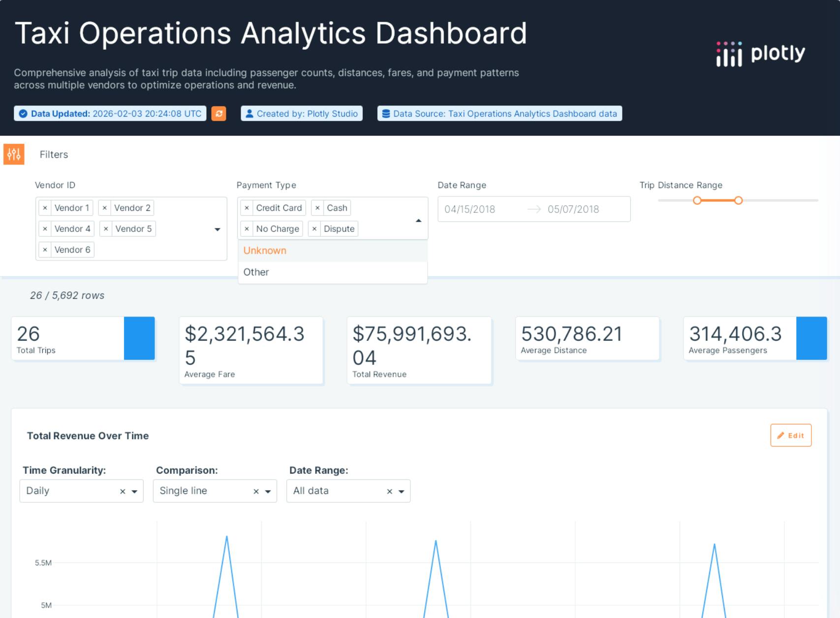Screen dimensions: 840x618
Task: Open the chart Date Range dropdown
Action: 401,491
